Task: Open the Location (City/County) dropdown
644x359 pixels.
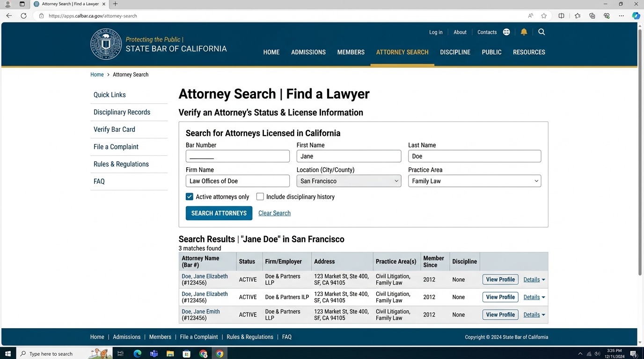Action: (x=349, y=181)
